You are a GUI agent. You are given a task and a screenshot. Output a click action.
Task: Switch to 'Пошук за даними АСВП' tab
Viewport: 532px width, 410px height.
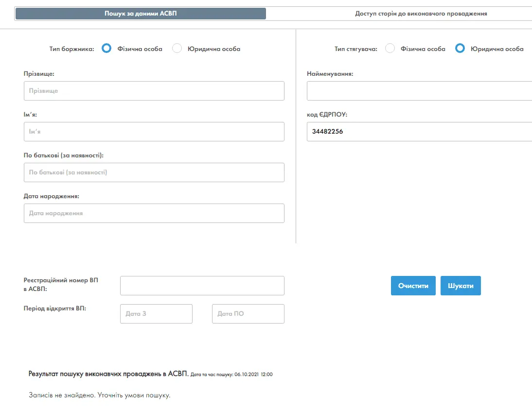point(141,14)
